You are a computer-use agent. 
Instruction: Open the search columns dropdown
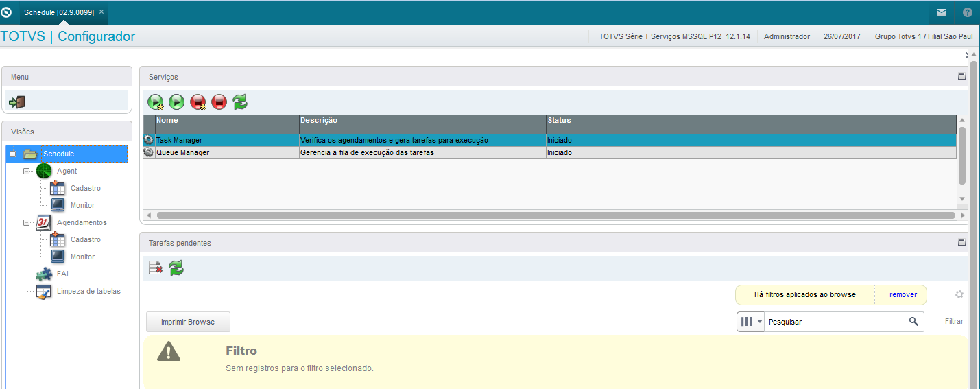pos(752,321)
